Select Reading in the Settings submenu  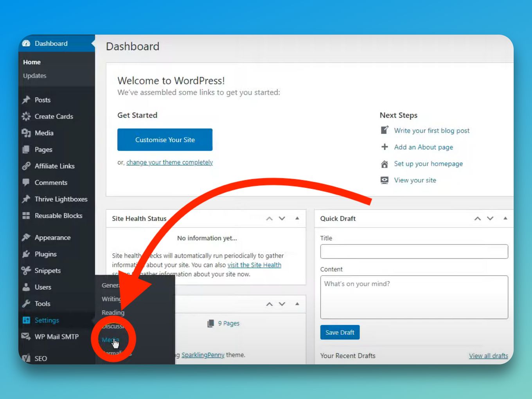(113, 312)
